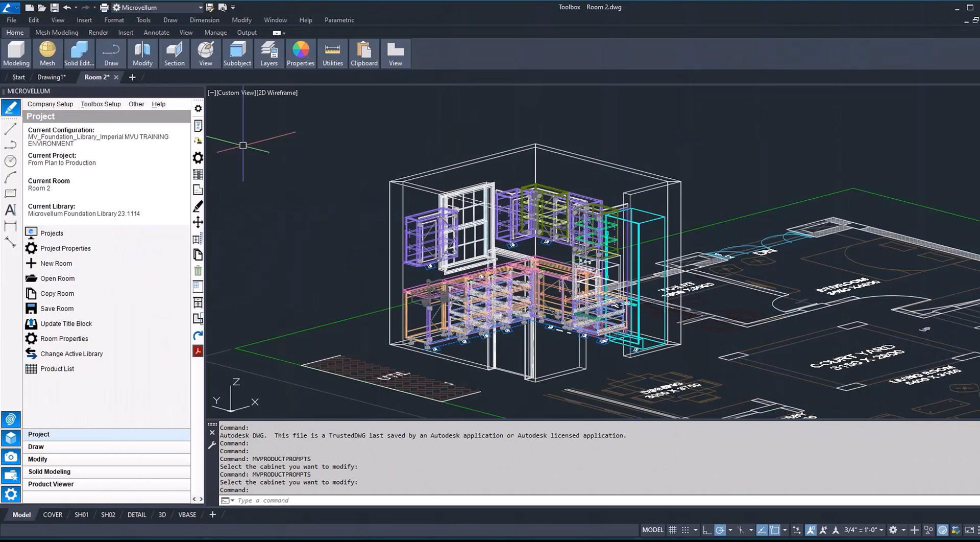Select the Arc tool in sidebar

click(10, 177)
